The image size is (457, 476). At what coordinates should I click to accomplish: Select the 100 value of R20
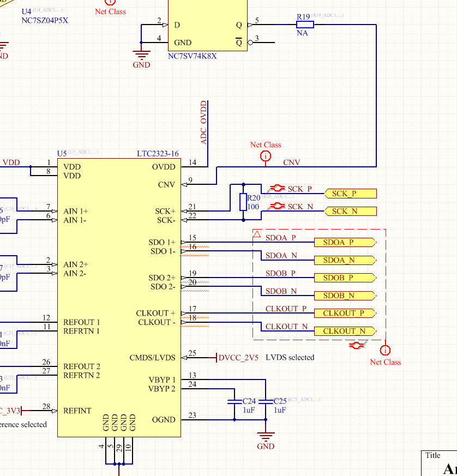[x=253, y=207]
